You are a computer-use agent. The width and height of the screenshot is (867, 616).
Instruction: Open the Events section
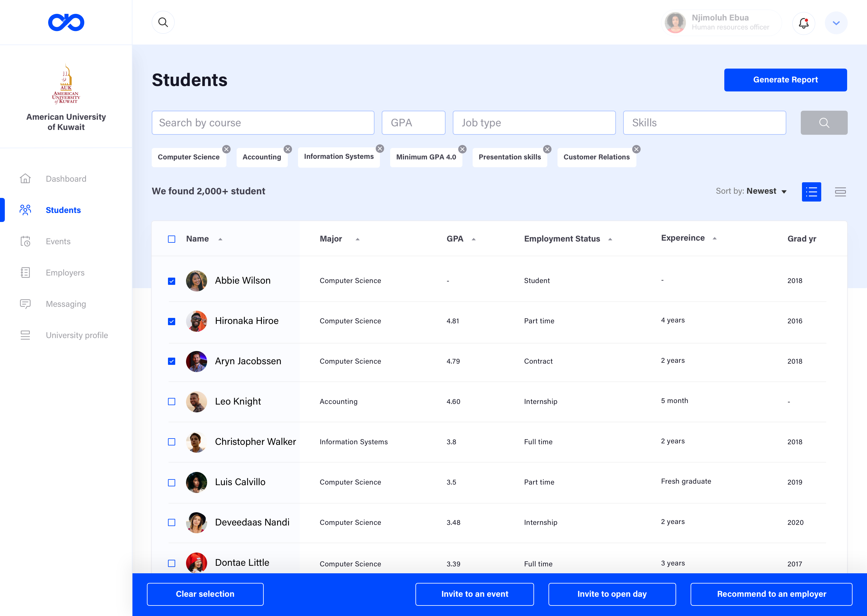58,241
